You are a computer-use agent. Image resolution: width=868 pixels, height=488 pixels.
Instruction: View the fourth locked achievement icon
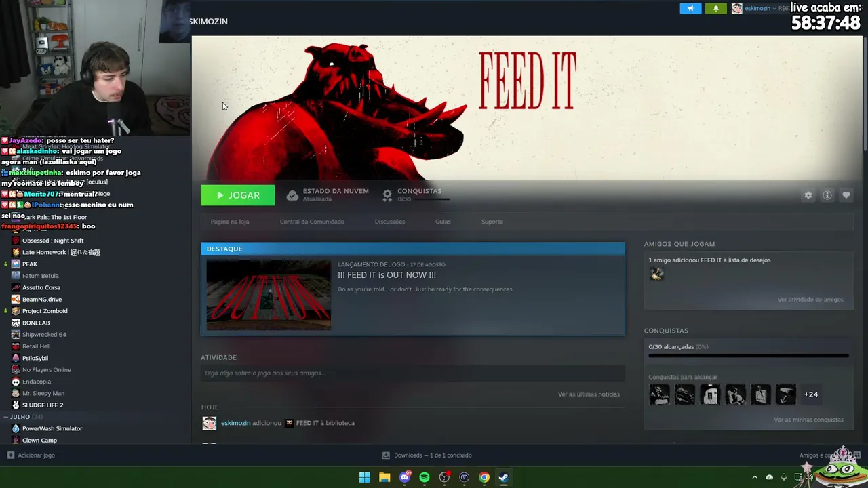pos(735,394)
